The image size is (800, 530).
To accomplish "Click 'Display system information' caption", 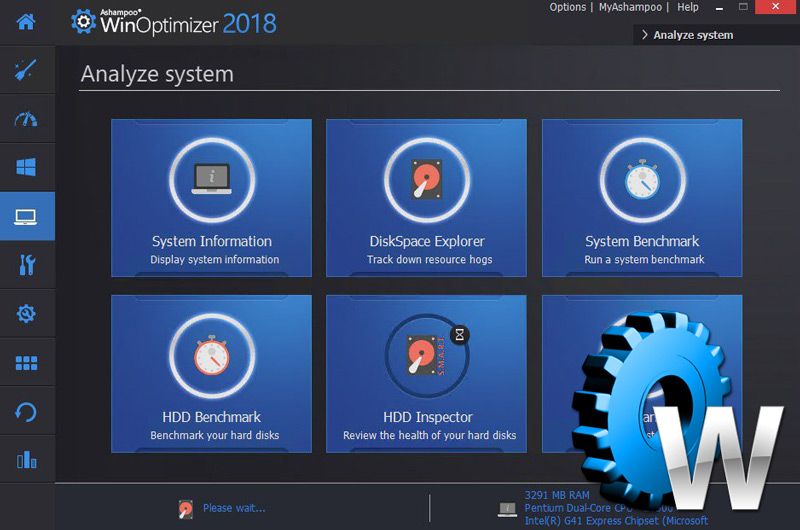I will click(x=214, y=260).
